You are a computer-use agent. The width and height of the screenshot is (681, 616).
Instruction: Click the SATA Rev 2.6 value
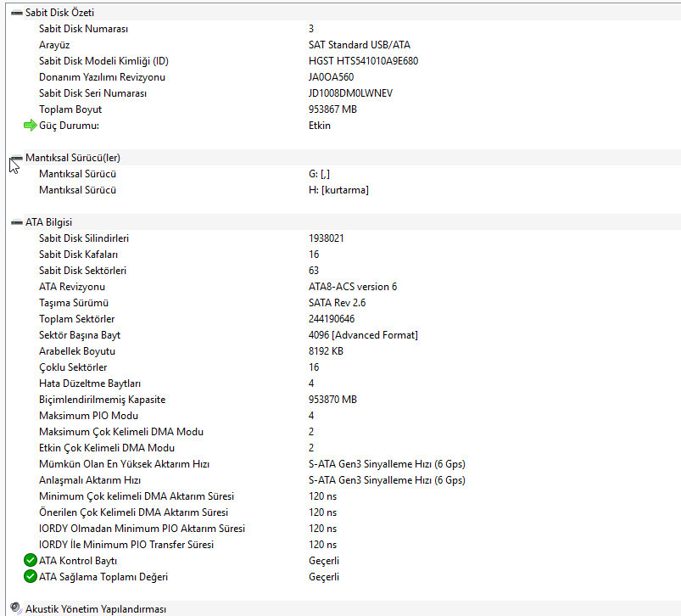[337, 302]
